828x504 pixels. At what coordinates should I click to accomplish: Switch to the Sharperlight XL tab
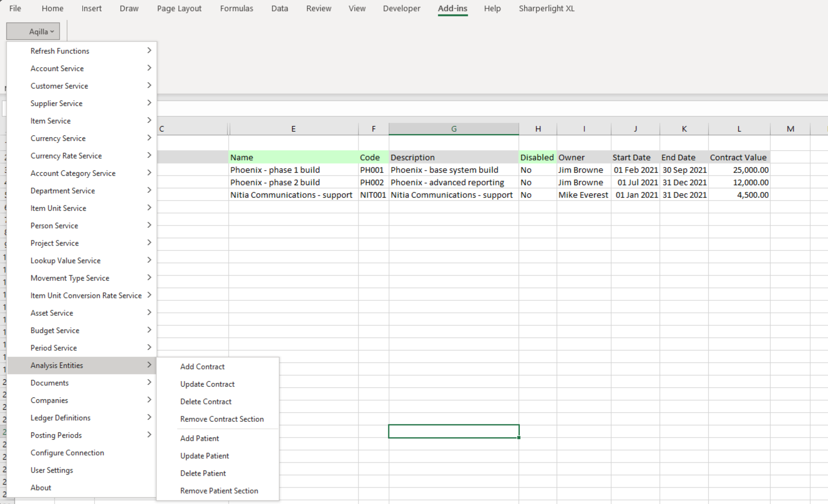546,8
